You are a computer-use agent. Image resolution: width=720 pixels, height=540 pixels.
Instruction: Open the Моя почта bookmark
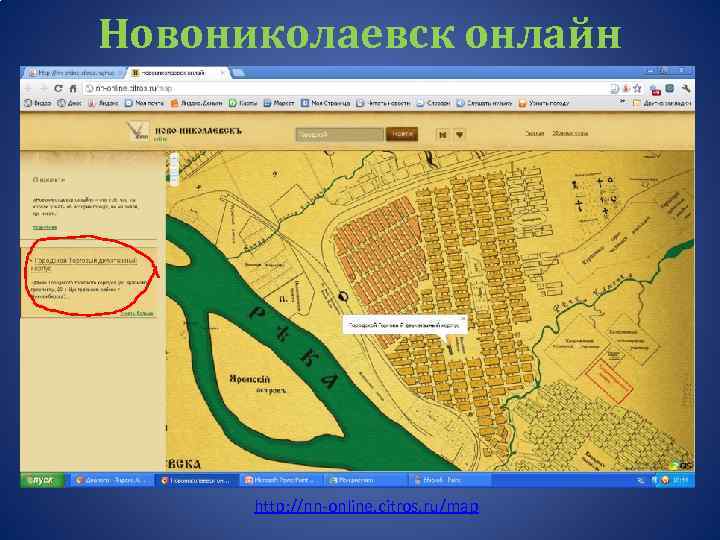pyautogui.click(x=144, y=103)
